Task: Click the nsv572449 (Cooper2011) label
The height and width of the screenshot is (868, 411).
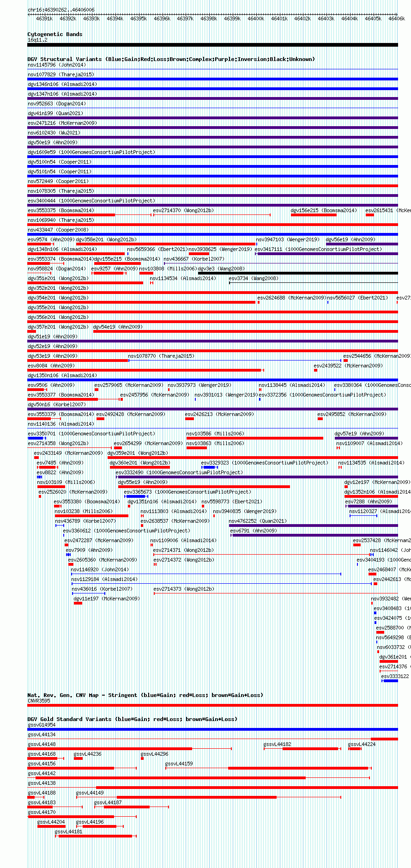Action: [58, 181]
